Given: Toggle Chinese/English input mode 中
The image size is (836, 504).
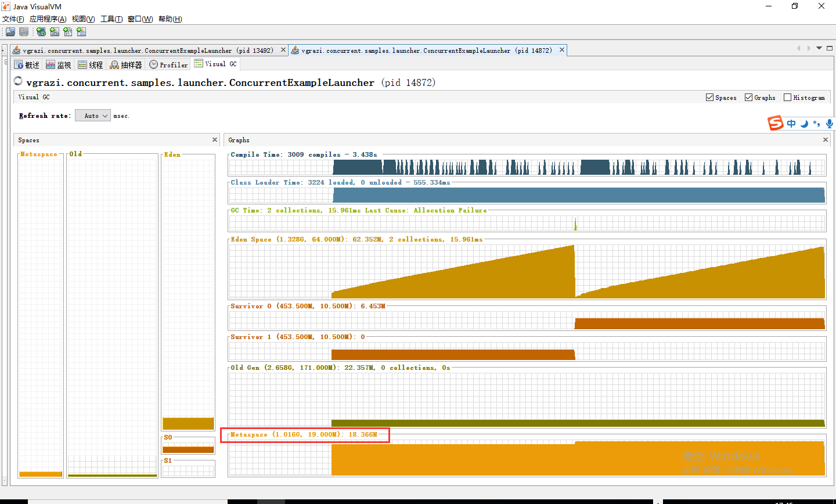Looking at the screenshot, I should click(791, 123).
